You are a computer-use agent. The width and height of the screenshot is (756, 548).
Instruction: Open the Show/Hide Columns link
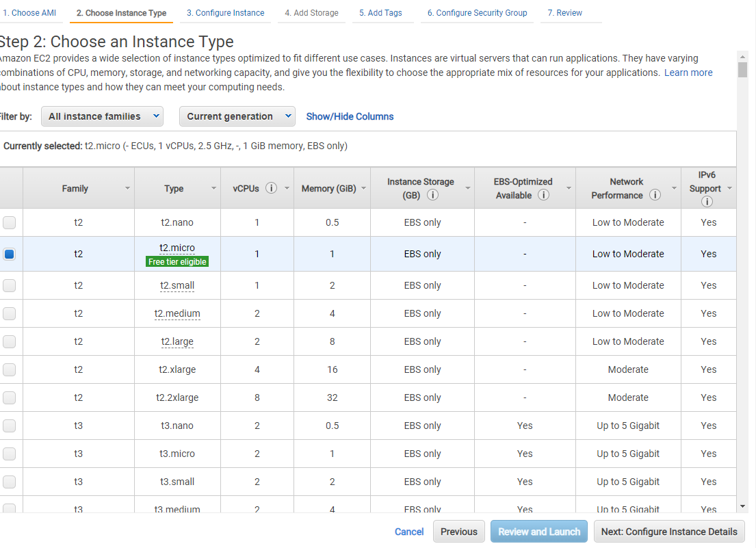(x=350, y=116)
